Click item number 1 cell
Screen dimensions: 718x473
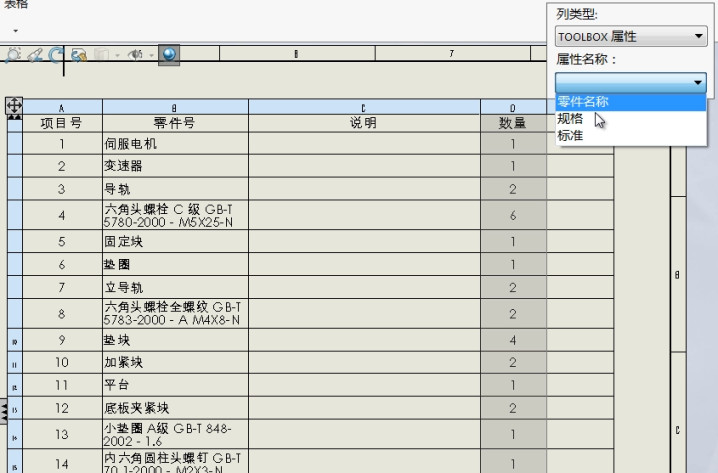pos(62,144)
